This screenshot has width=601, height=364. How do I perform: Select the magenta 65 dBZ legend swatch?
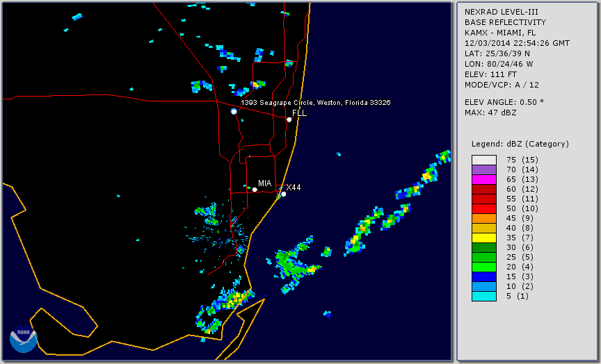click(483, 179)
